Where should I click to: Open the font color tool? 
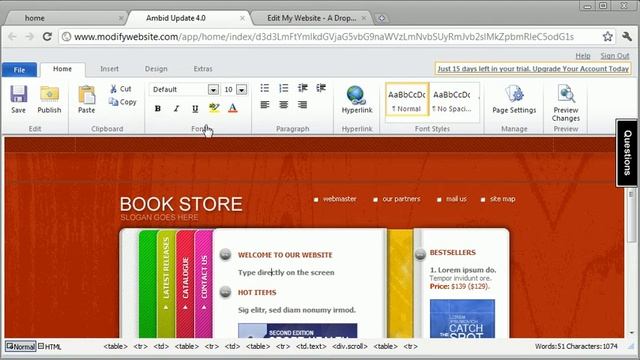233,108
